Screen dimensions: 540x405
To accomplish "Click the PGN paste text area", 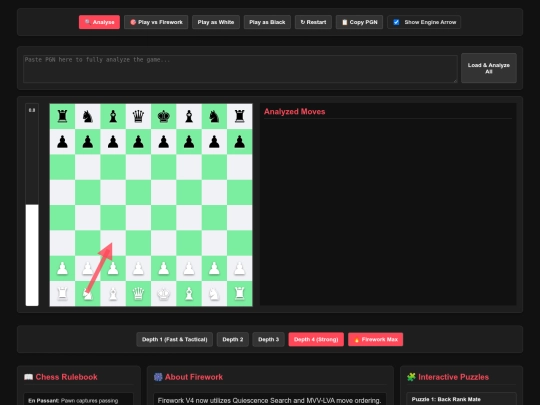I will pos(240,69).
